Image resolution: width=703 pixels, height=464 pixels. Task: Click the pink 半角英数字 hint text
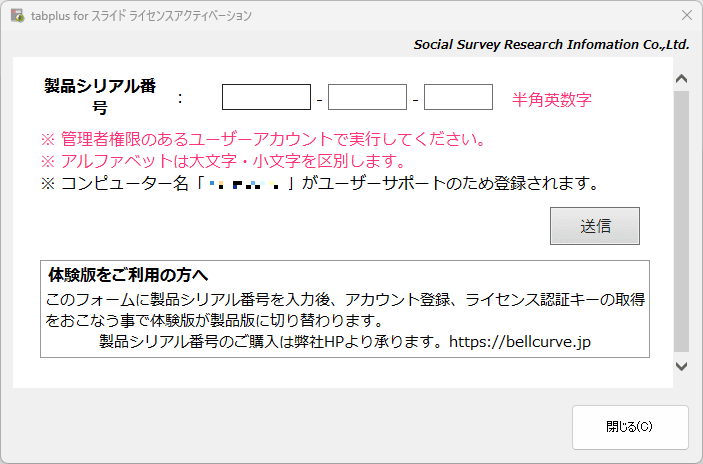pyautogui.click(x=552, y=99)
